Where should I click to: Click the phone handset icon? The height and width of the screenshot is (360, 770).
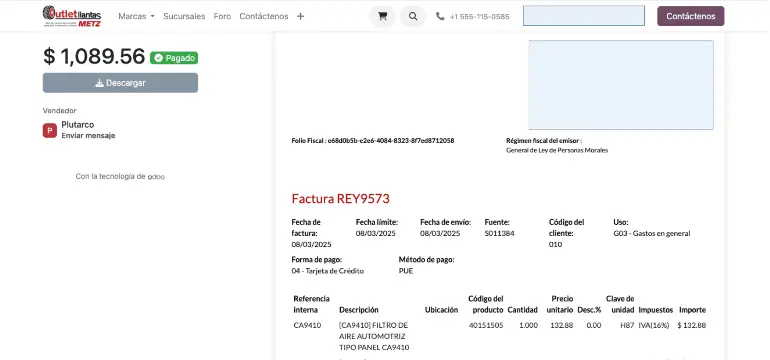coord(440,16)
